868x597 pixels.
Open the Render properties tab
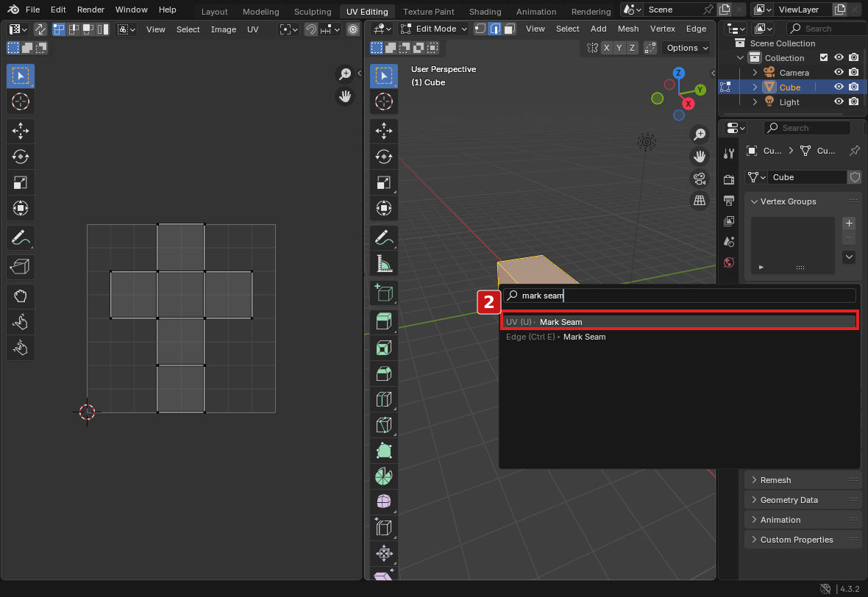[729, 179]
